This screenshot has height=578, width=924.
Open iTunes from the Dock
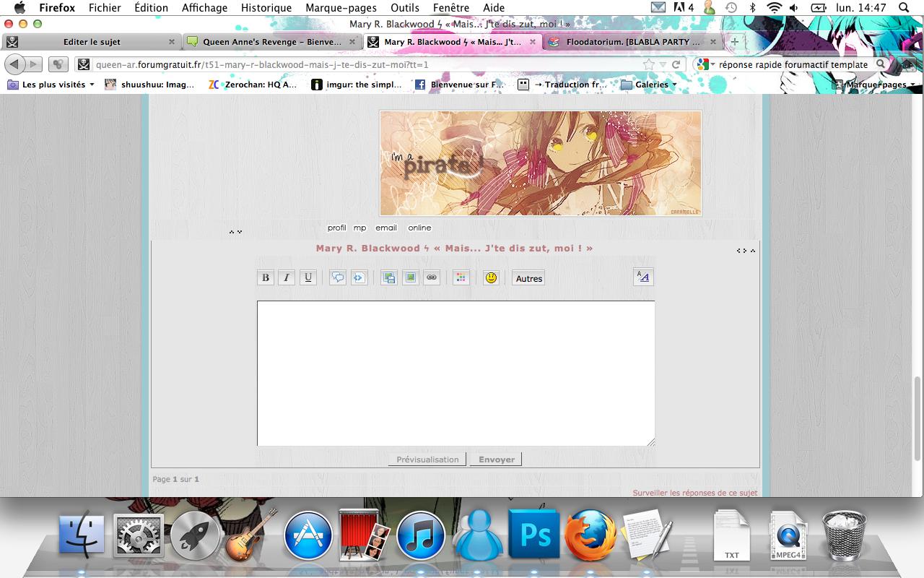coord(421,536)
